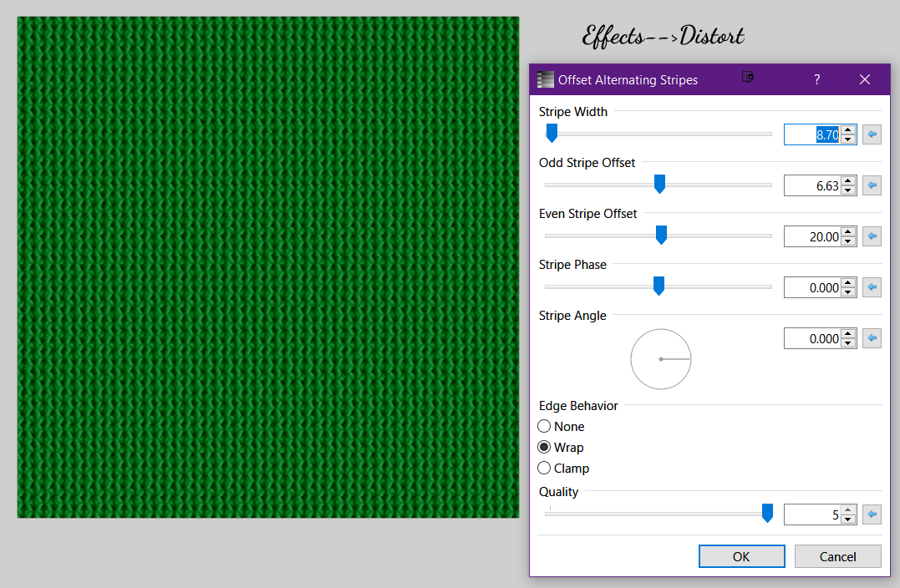Click the Odd Stripe Offset slider handle
Screen dimensions: 900x588
[x=659, y=184]
